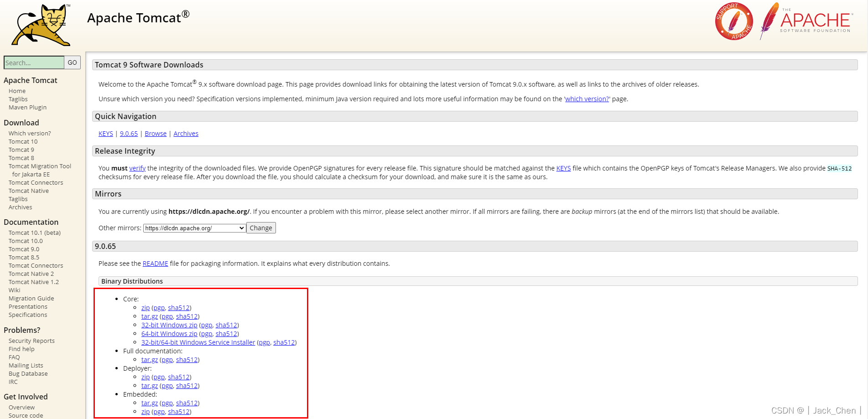Download the Embedded zip
The image size is (868, 419).
[146, 412]
